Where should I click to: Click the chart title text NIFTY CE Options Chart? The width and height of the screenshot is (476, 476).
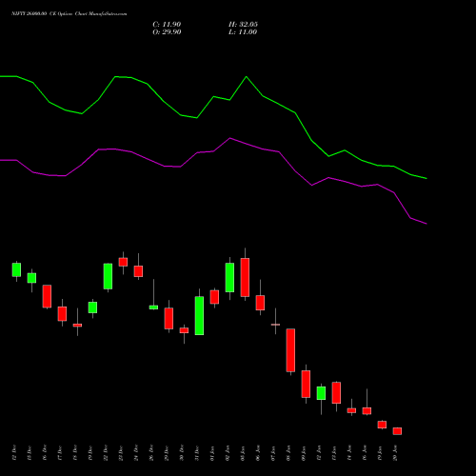[x=69, y=13]
